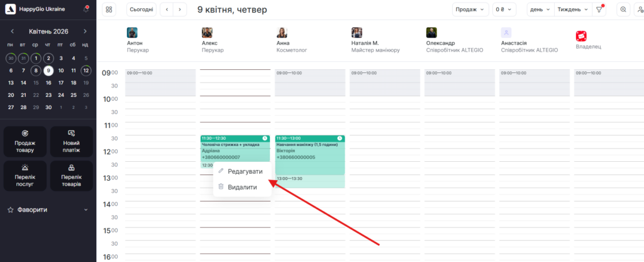Screen dimensions: 644x262
Task: Go to previous day with left arrow
Action: (x=166, y=9)
